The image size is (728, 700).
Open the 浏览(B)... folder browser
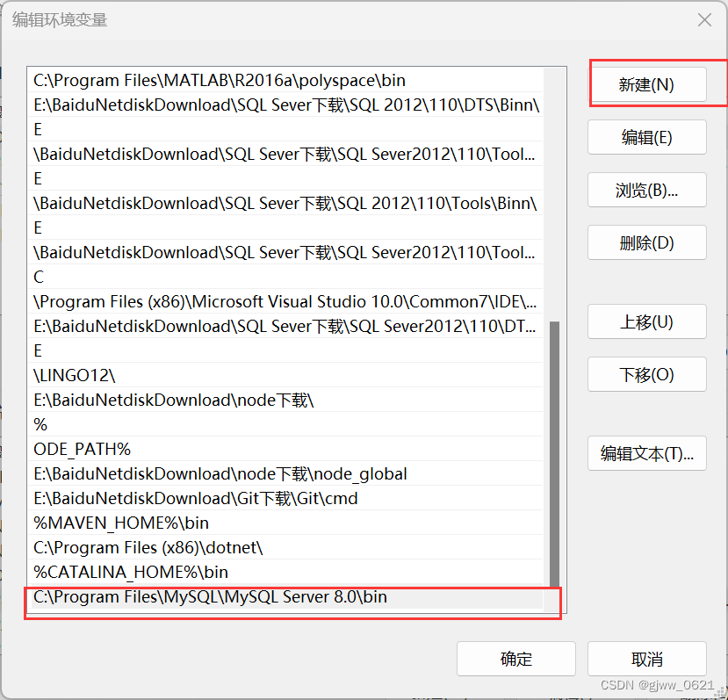click(646, 190)
